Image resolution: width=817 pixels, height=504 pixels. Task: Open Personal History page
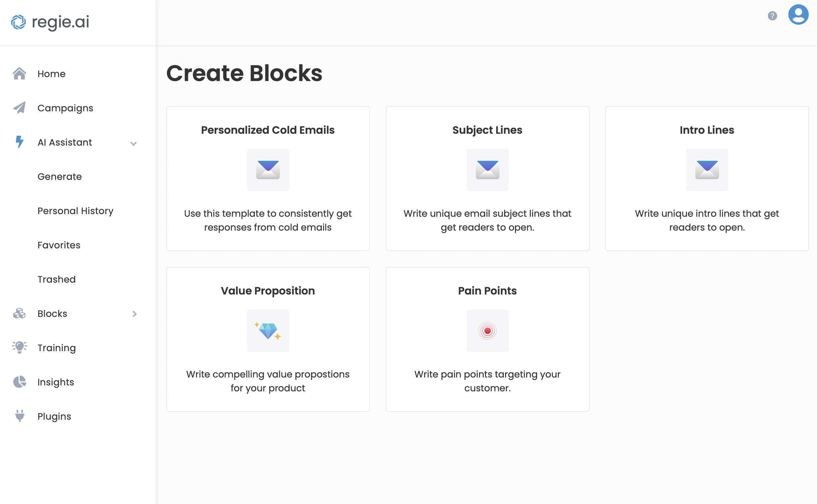tap(76, 211)
